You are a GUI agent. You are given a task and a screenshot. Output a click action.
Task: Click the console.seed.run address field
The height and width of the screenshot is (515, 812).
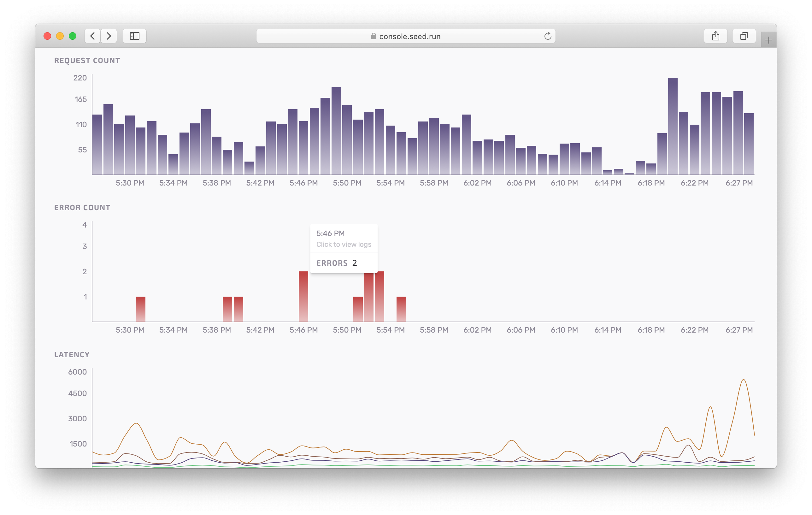coord(410,36)
